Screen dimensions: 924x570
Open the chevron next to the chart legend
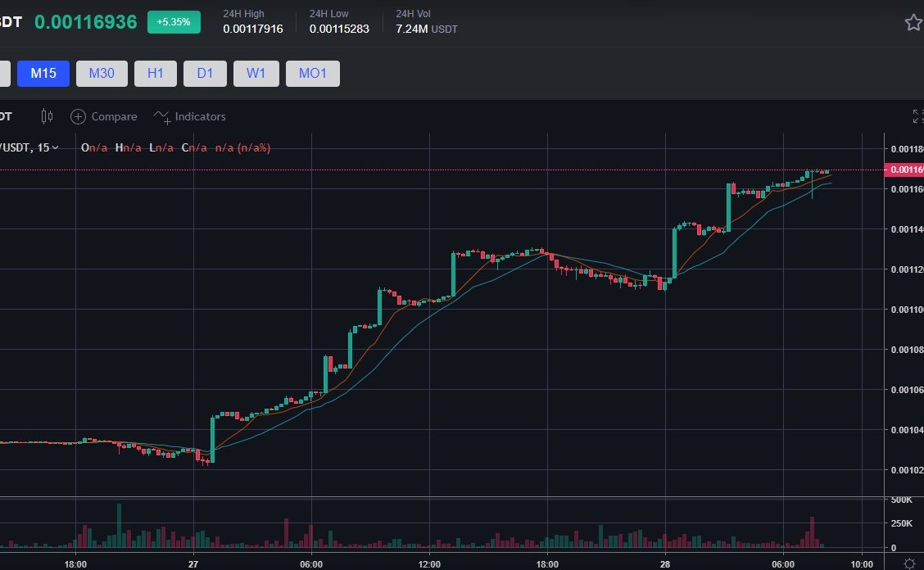click(x=55, y=147)
